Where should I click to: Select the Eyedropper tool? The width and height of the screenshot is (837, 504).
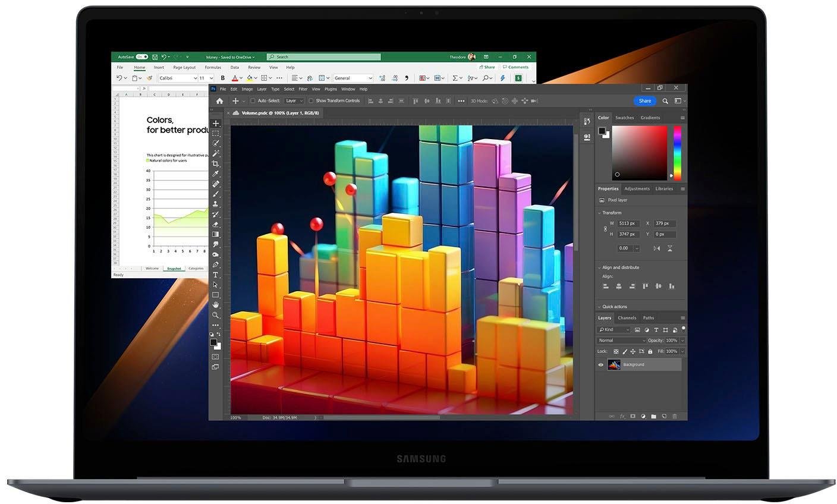pyautogui.click(x=216, y=174)
